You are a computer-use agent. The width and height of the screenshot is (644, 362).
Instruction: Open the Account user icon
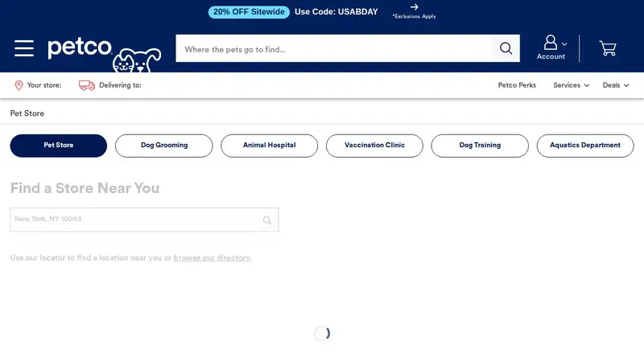point(551,43)
